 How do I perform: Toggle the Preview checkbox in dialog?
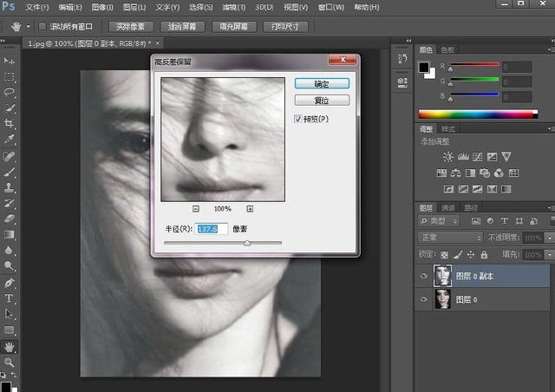coord(297,119)
